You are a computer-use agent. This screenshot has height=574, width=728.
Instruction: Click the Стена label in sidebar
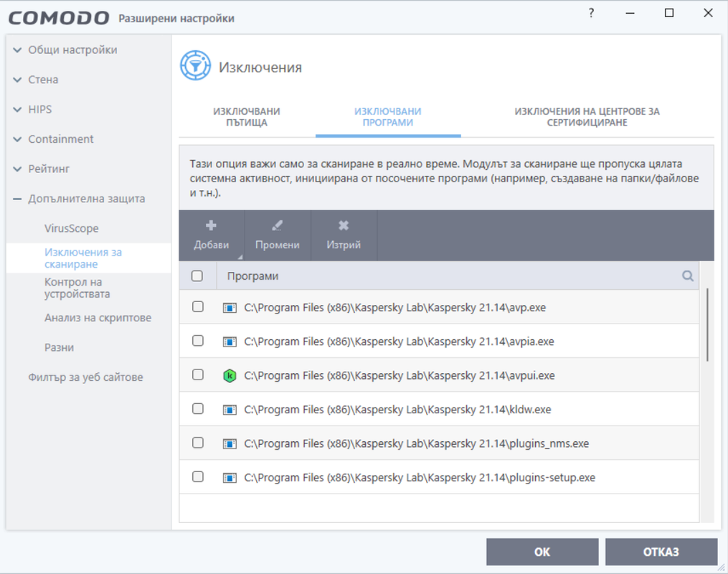click(43, 80)
